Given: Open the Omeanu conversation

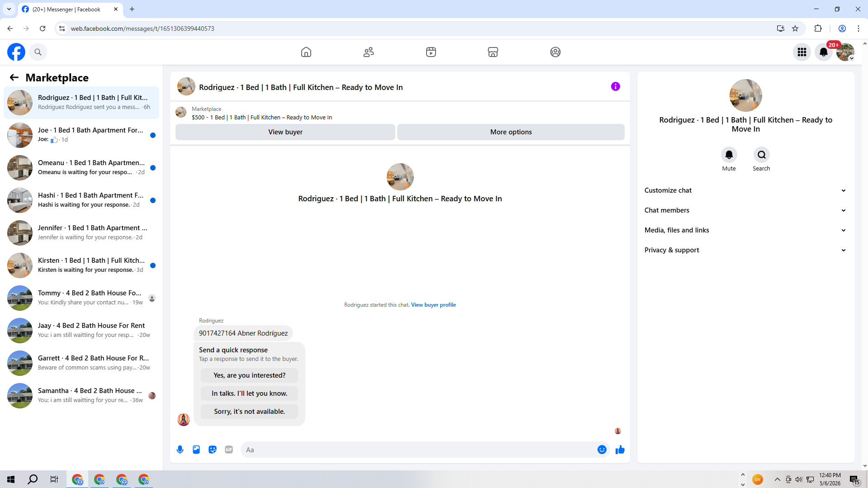Looking at the screenshot, I should click(81, 168).
